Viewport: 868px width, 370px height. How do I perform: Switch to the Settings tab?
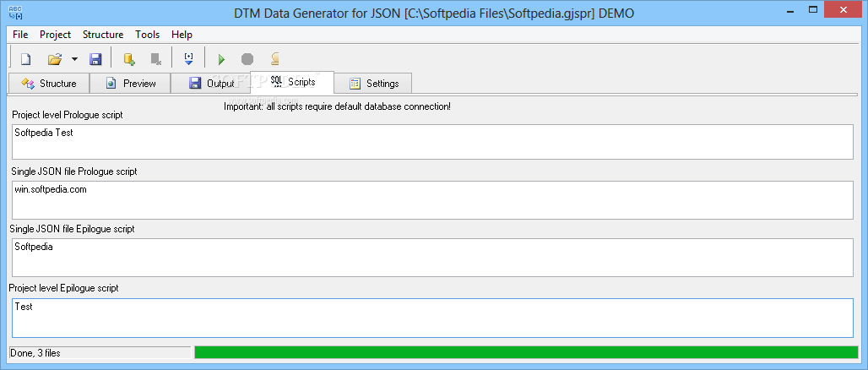click(x=373, y=83)
